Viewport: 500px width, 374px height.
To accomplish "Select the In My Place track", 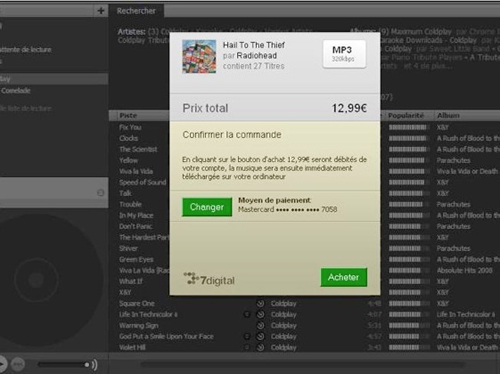I will click(136, 215).
